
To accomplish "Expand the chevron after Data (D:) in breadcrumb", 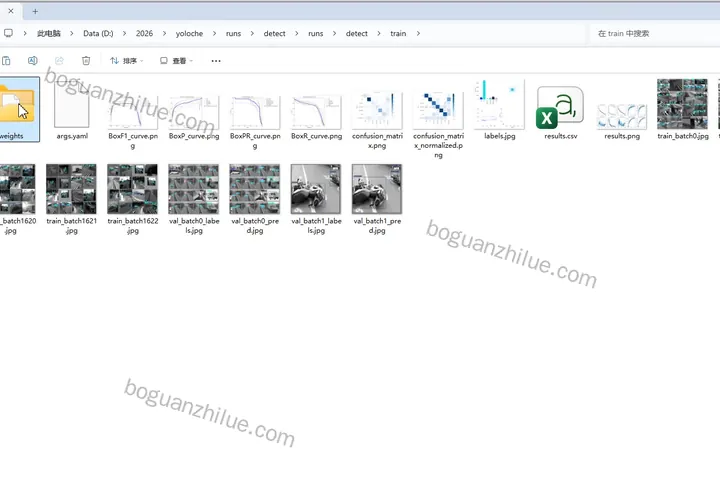I will (x=124, y=34).
